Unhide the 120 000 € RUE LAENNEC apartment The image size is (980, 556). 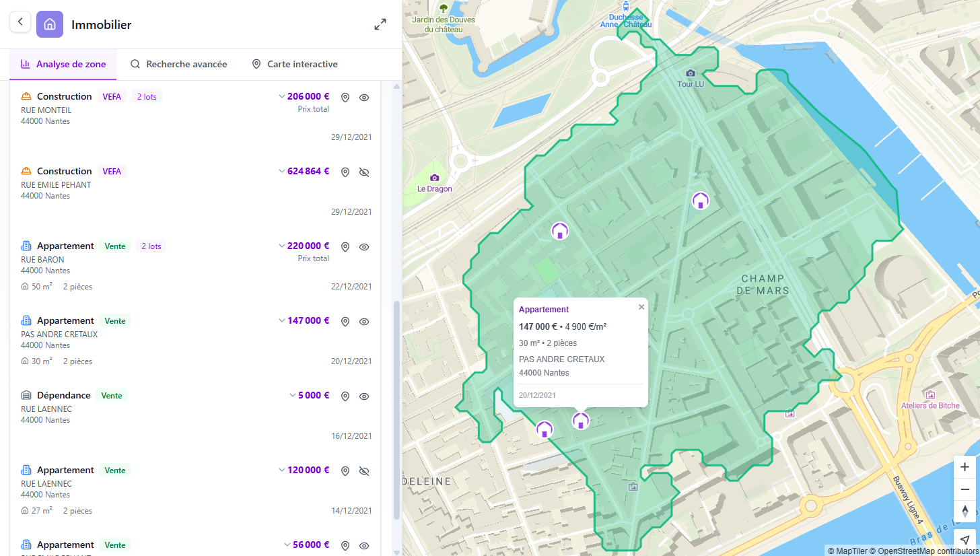coord(364,471)
